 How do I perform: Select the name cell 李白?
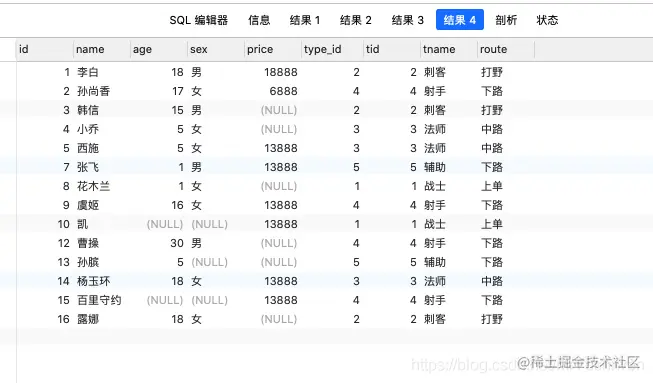[x=88, y=72]
